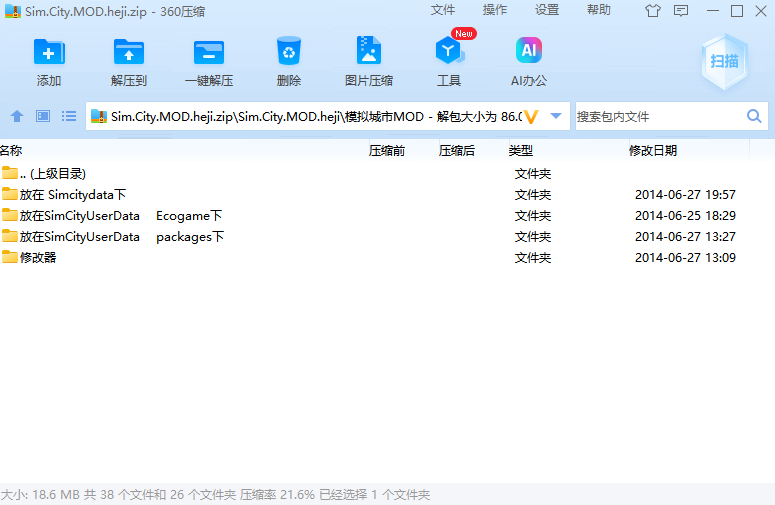The image size is (775, 505).
Task: Select the 修改器 folder
Action: pos(388,257)
